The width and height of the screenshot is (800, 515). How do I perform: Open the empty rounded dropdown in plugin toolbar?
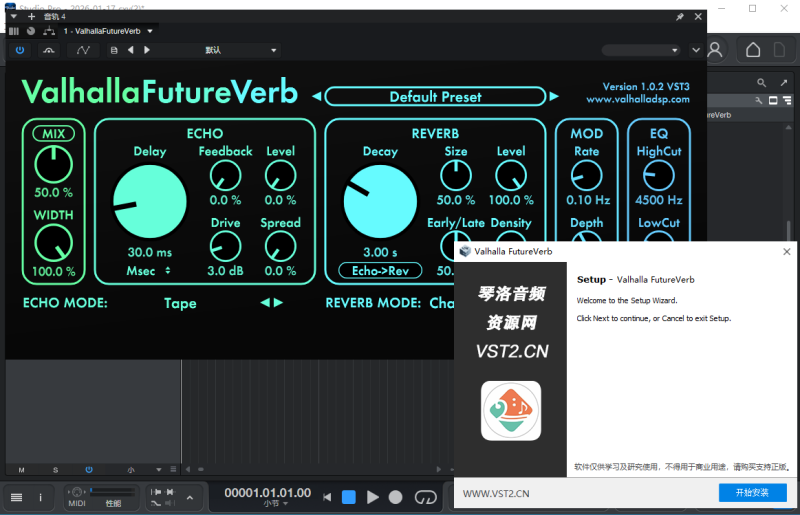[x=641, y=50]
